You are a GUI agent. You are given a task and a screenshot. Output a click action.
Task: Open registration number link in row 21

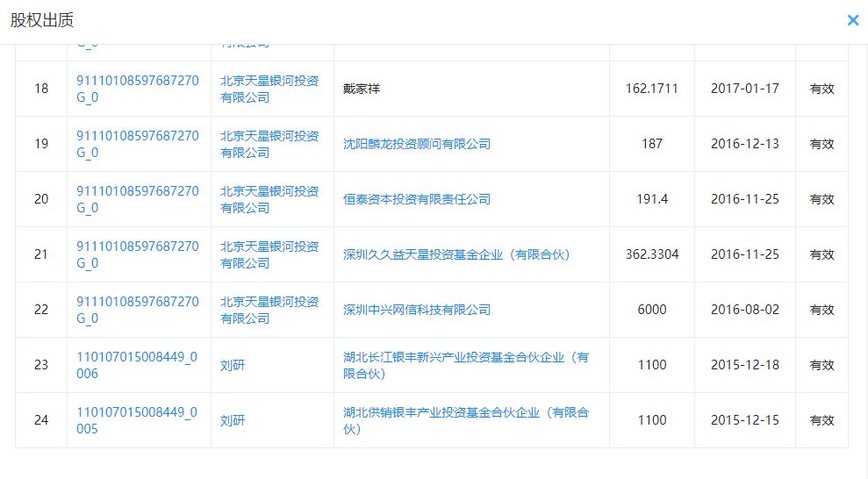(138, 254)
